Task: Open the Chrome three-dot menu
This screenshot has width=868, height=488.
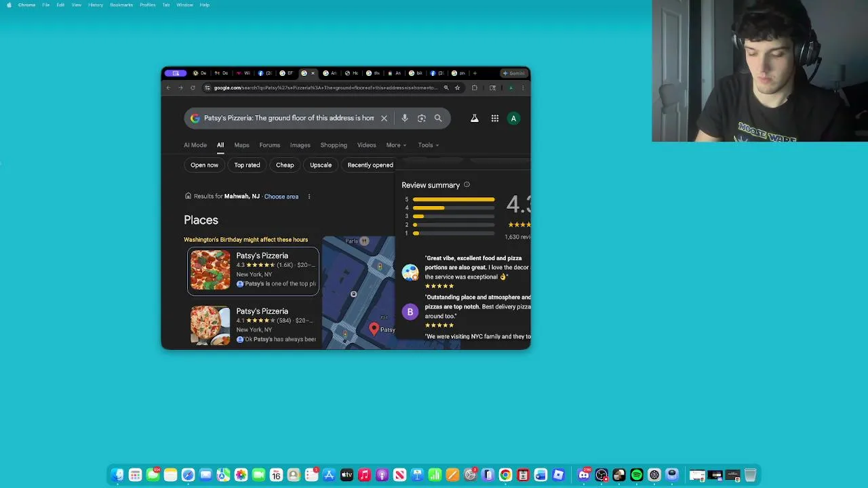Action: 523,87
